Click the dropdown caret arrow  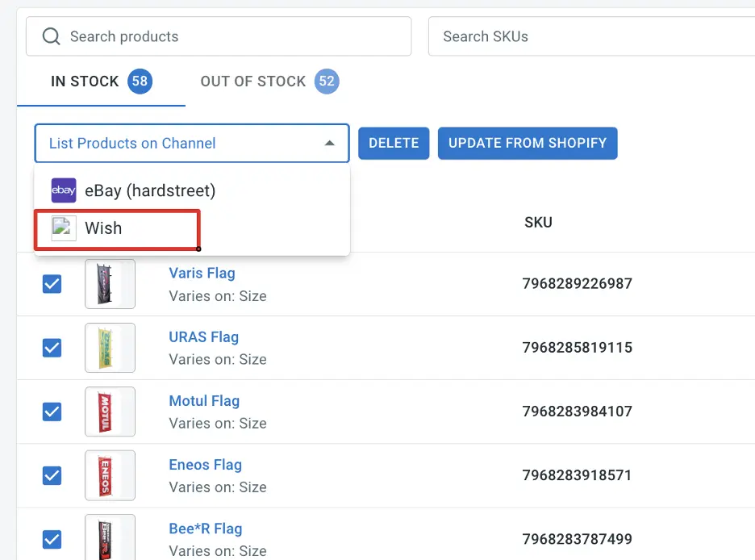pyautogui.click(x=329, y=143)
